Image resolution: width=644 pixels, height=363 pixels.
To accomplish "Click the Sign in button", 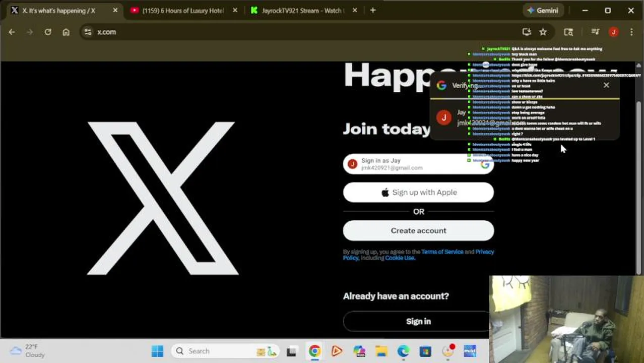I will pos(418,321).
